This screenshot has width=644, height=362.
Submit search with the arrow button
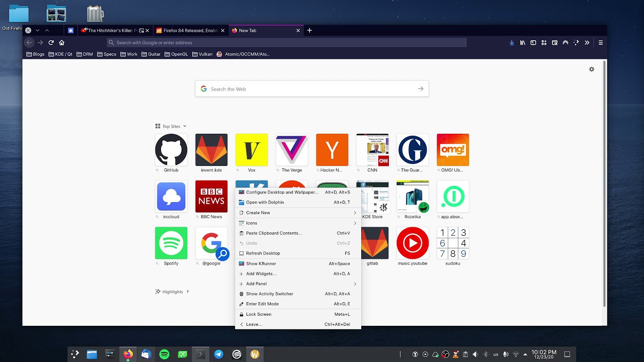(421, 89)
